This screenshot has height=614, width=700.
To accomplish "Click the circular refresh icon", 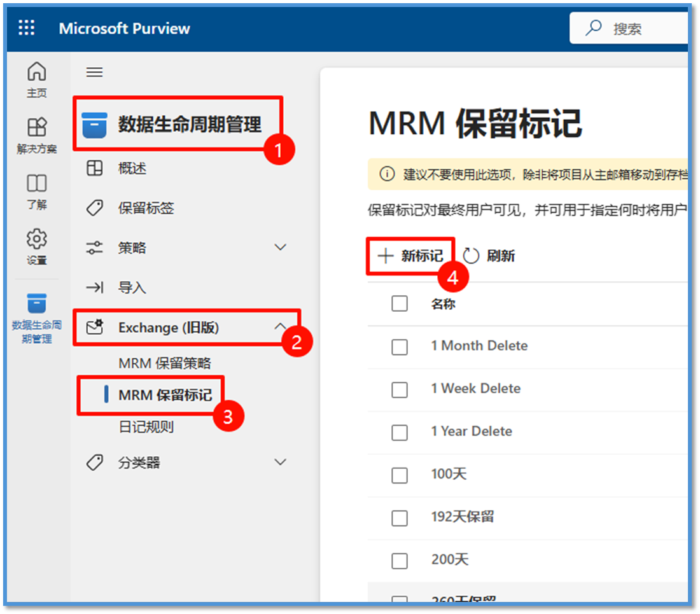I will tap(471, 256).
